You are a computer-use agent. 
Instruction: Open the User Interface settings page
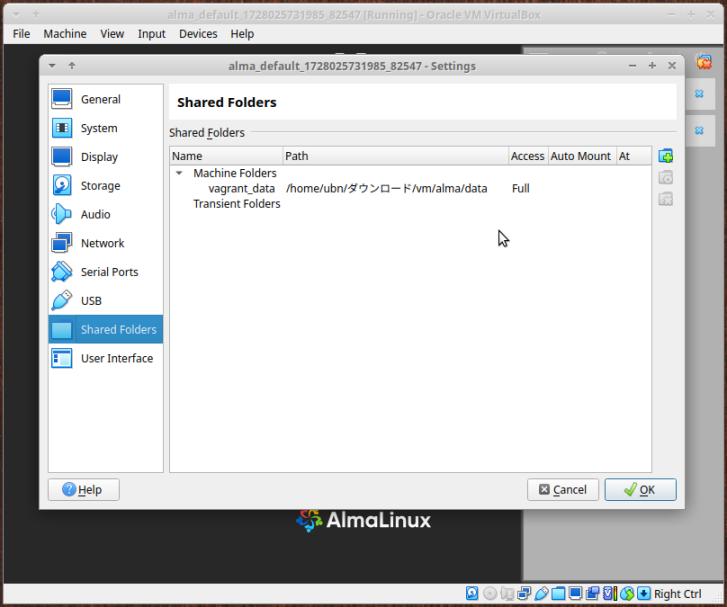click(x=106, y=358)
